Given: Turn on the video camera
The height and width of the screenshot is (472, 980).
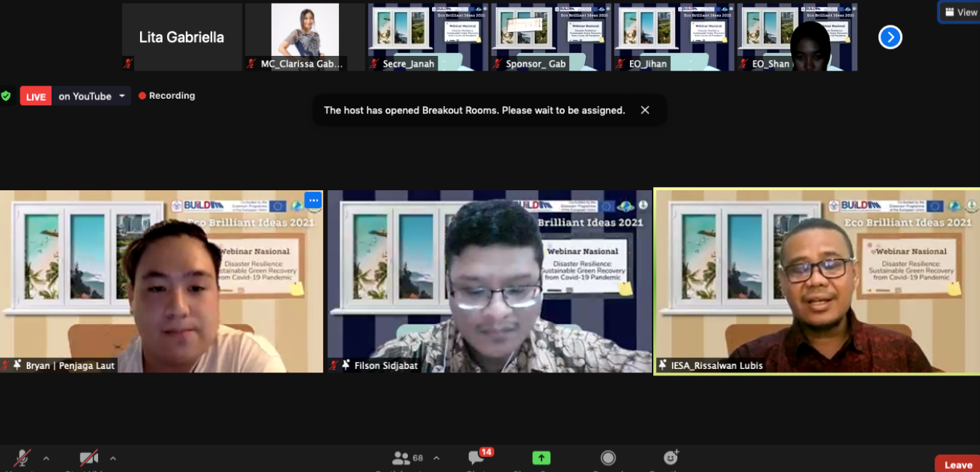Looking at the screenshot, I should (89, 458).
